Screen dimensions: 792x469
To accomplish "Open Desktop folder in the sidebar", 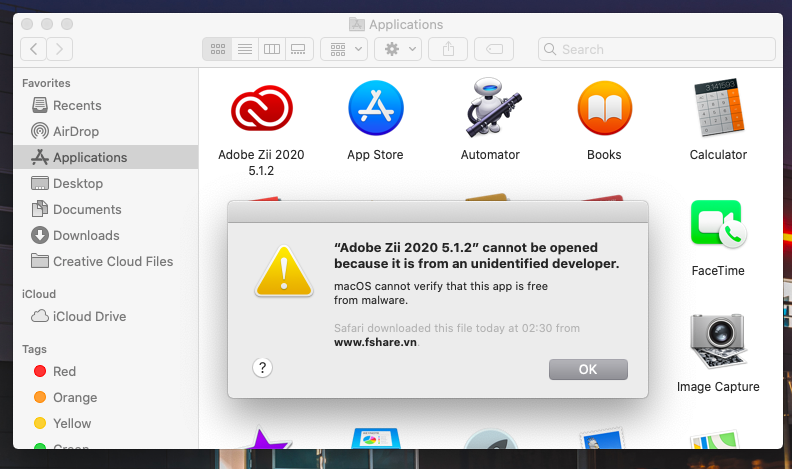I will click(x=106, y=183).
